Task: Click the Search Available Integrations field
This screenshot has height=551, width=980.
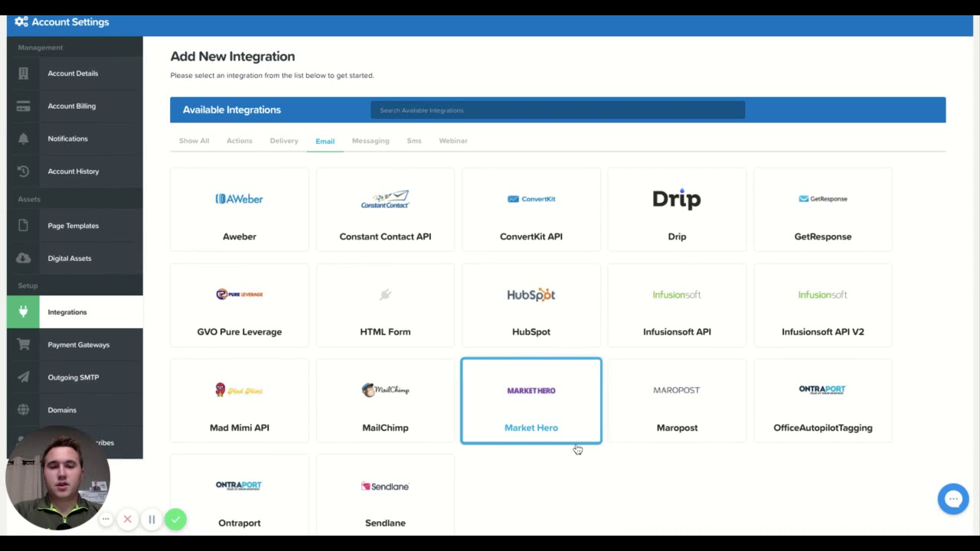Action: 558,110
